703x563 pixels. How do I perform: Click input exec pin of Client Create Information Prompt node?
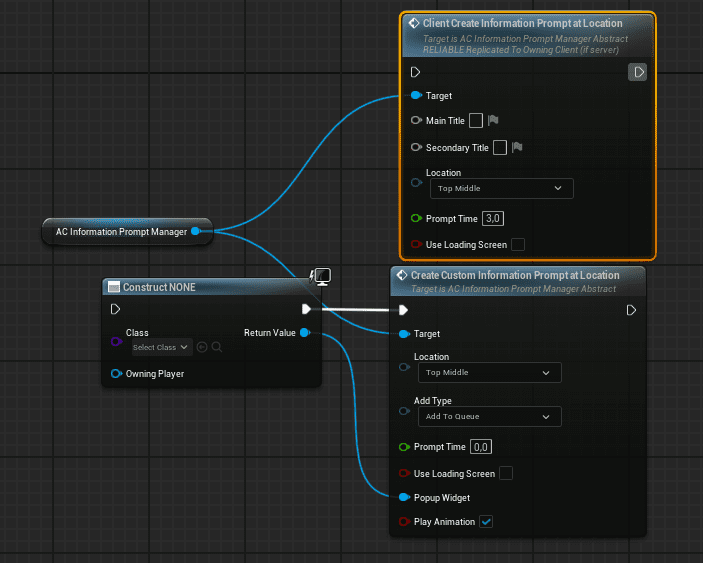point(415,72)
